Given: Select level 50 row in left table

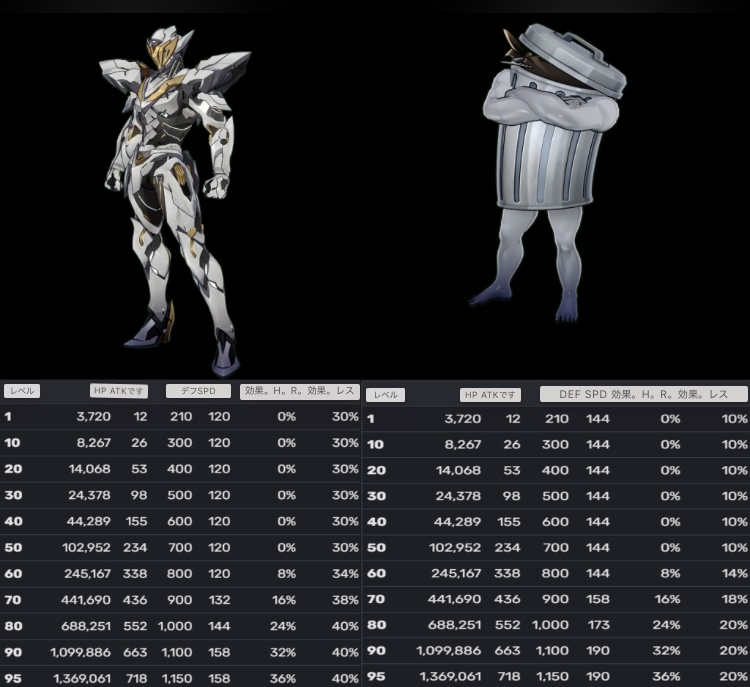Looking at the screenshot, I should coord(180,548).
